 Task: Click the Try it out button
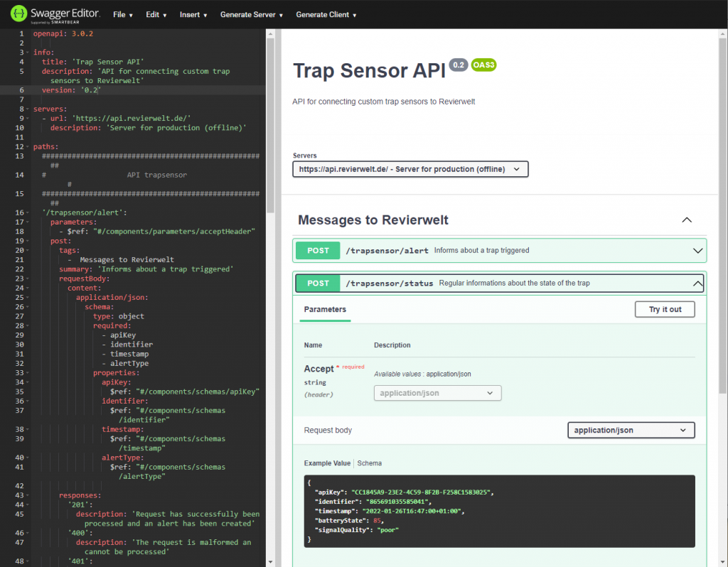665,310
